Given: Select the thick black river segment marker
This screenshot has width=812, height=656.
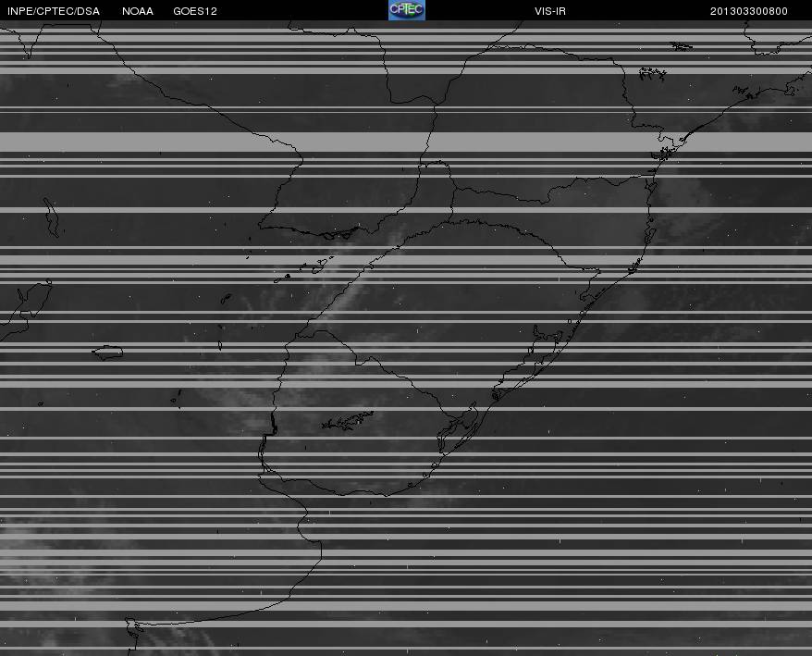Looking at the screenshot, I should coord(274,424).
